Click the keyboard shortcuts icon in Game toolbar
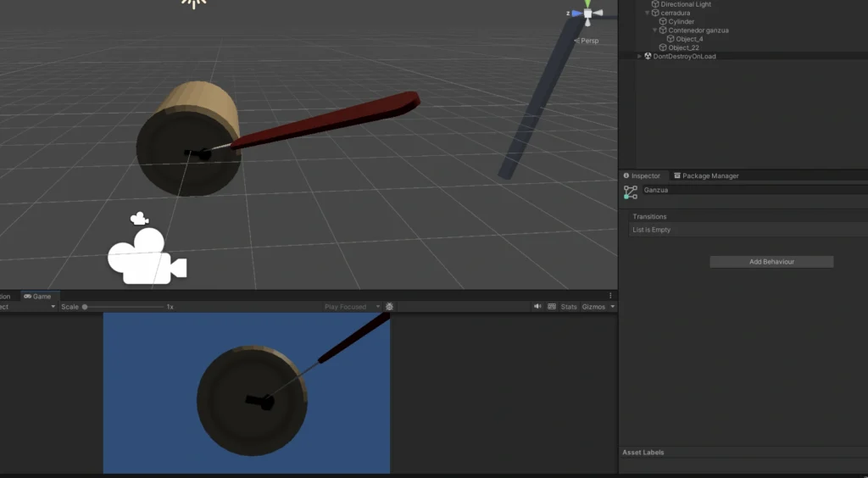This screenshot has height=478, width=868. [552, 307]
